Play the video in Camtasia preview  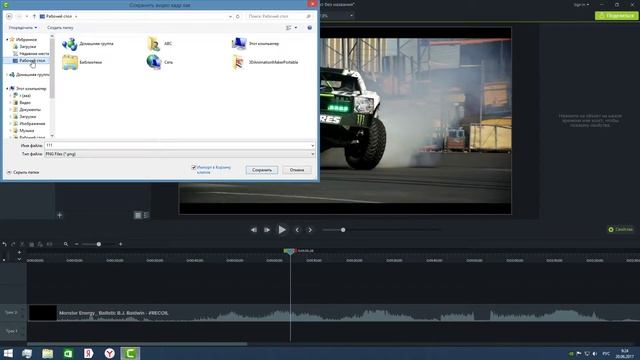(x=282, y=230)
